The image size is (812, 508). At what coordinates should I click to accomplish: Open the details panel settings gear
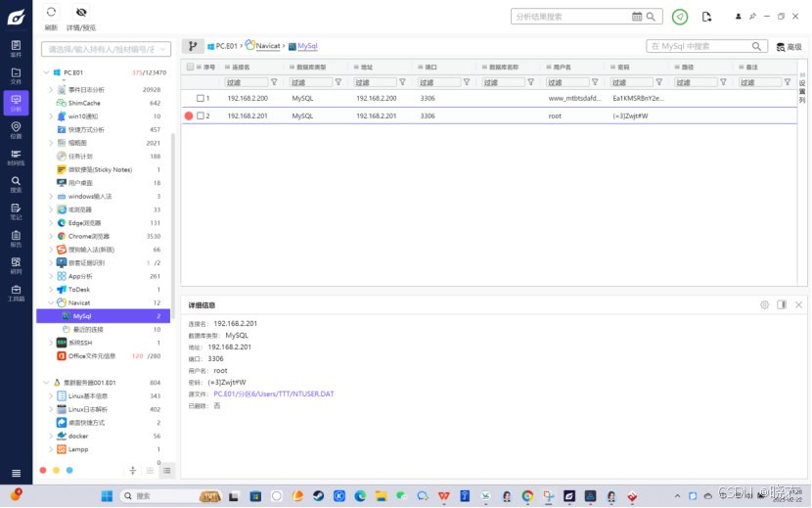coord(764,304)
